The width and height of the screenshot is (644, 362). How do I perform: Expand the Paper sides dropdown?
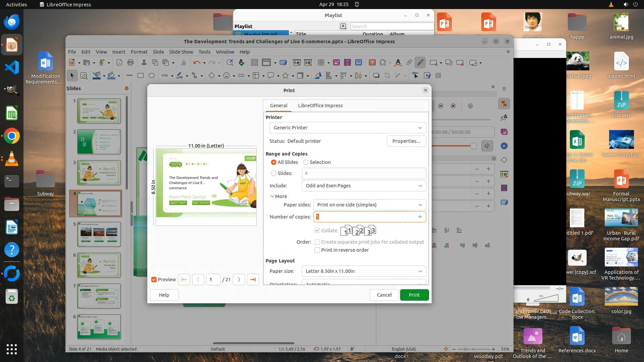(x=369, y=205)
